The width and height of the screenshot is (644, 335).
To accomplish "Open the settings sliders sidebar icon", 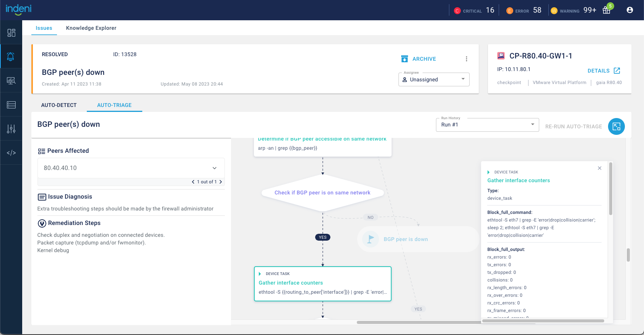I will coord(11,129).
